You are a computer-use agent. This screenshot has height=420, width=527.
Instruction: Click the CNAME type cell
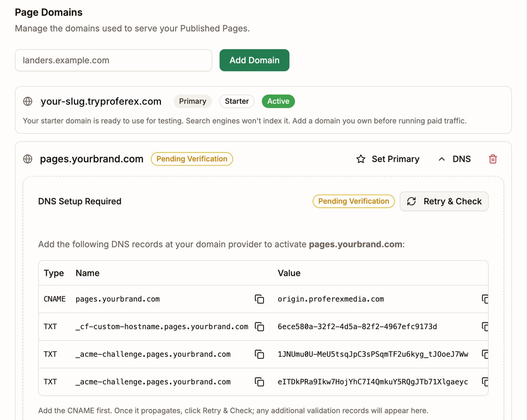(x=55, y=299)
